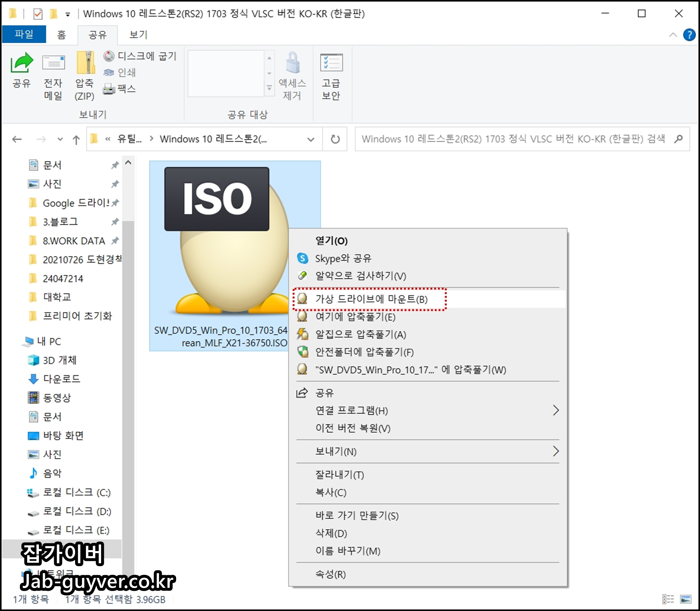Choose Extract to safe folder (안전폴더에 압축풀기)
700x611 pixels.
[x=427, y=352]
